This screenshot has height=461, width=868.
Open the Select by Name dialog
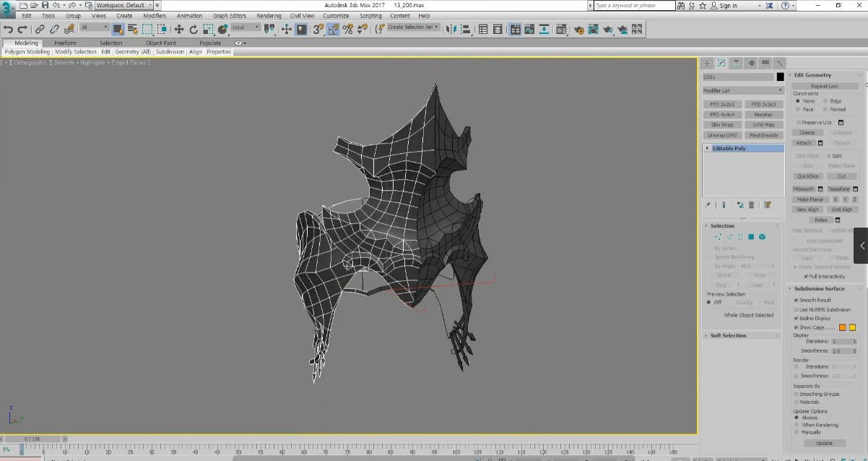(x=132, y=29)
